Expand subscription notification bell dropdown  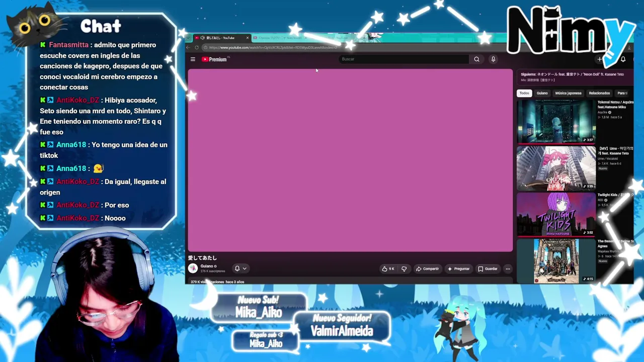click(240, 268)
